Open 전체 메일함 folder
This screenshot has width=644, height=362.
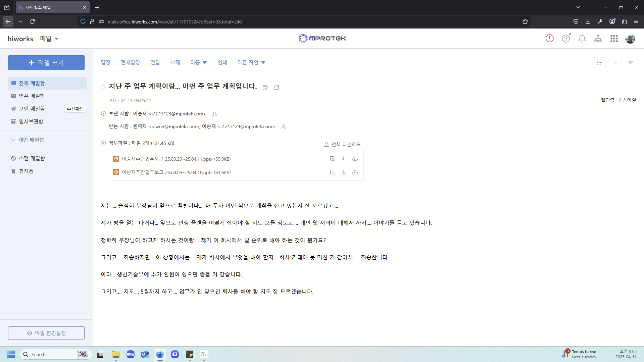coord(48,83)
